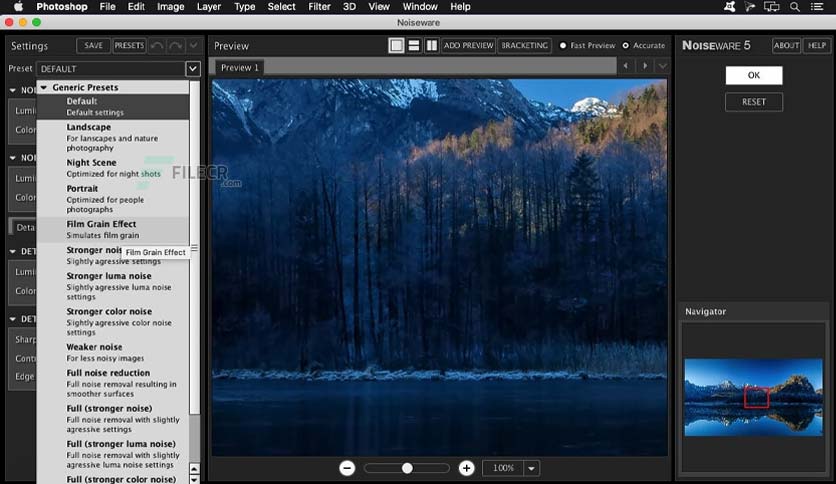Click the Navigator thumbnail image
The width and height of the screenshot is (836, 484).
753,397
